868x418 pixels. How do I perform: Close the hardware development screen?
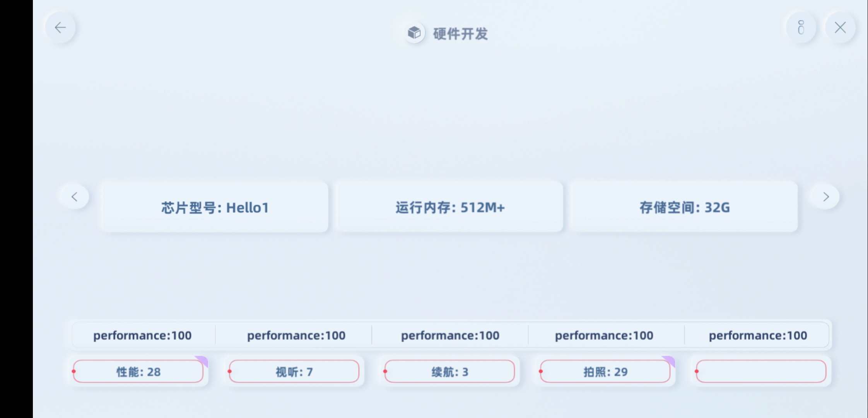point(840,27)
